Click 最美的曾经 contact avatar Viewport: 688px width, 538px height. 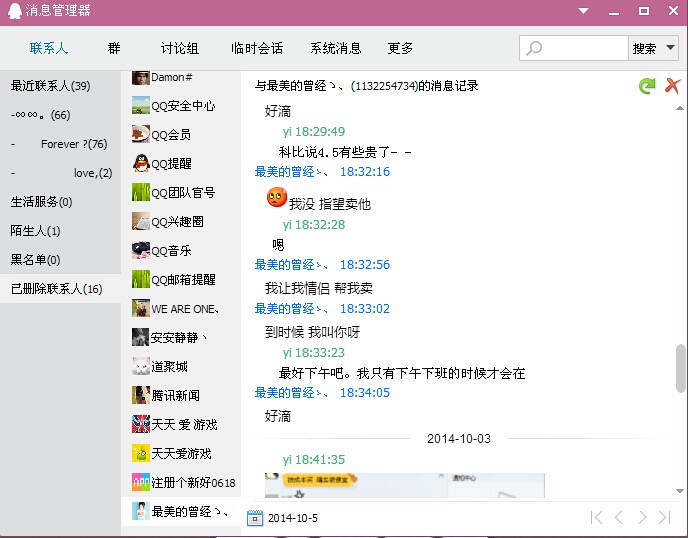(140, 511)
